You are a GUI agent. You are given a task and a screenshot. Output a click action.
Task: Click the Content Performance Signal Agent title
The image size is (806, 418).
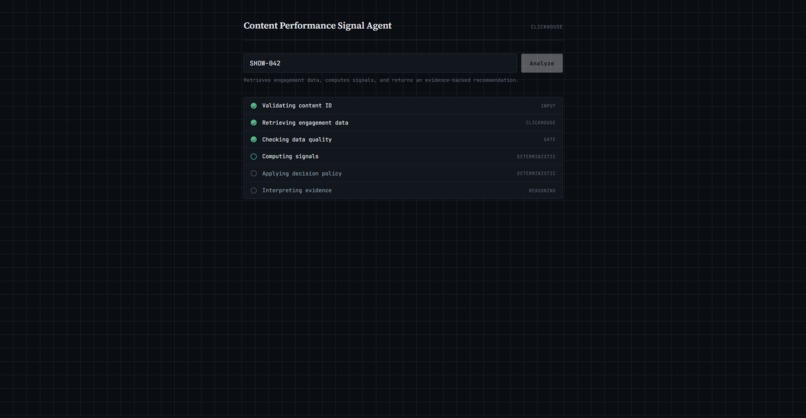(x=318, y=26)
